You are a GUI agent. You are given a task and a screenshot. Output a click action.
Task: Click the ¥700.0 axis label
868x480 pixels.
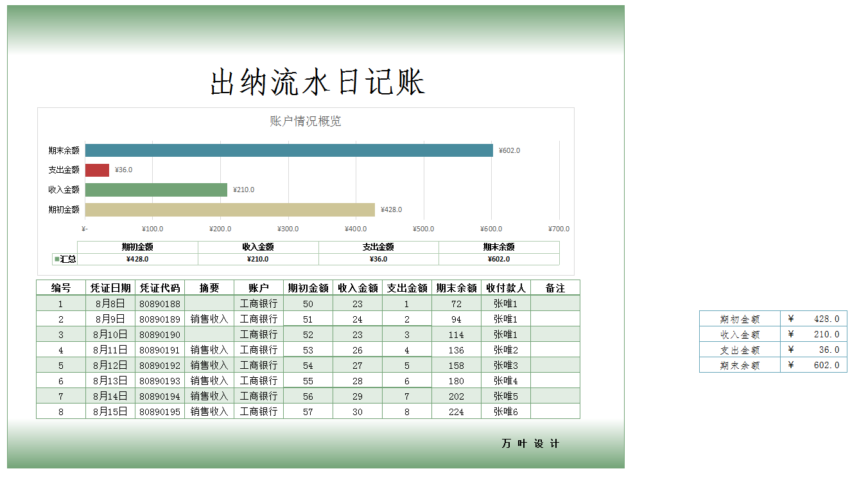[x=559, y=228]
